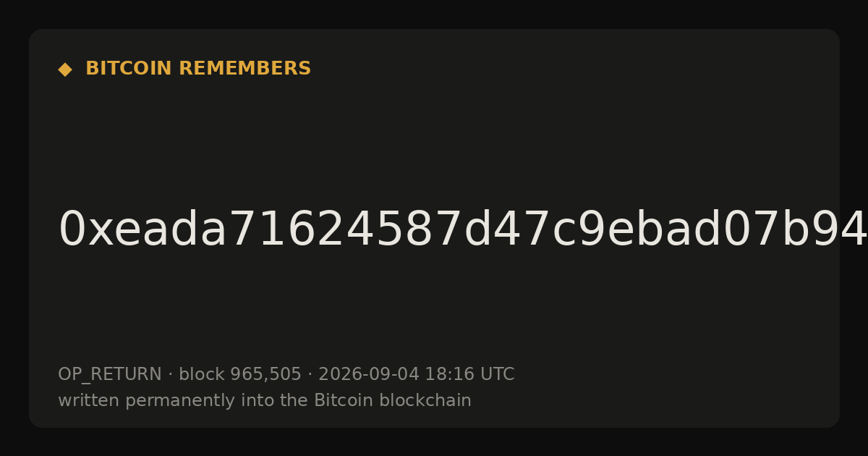Screen dimensions: 868x456
Task: Click the 18:16 UTC time
Action: (x=469, y=374)
